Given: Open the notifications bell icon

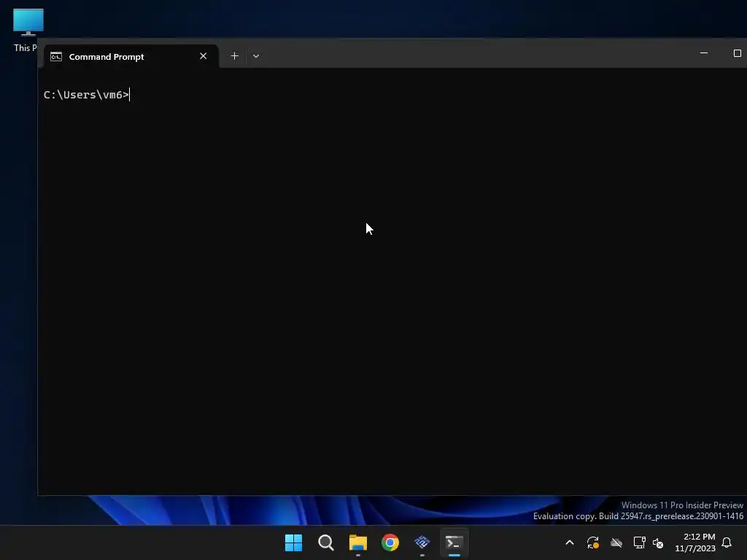Looking at the screenshot, I should pos(727,542).
